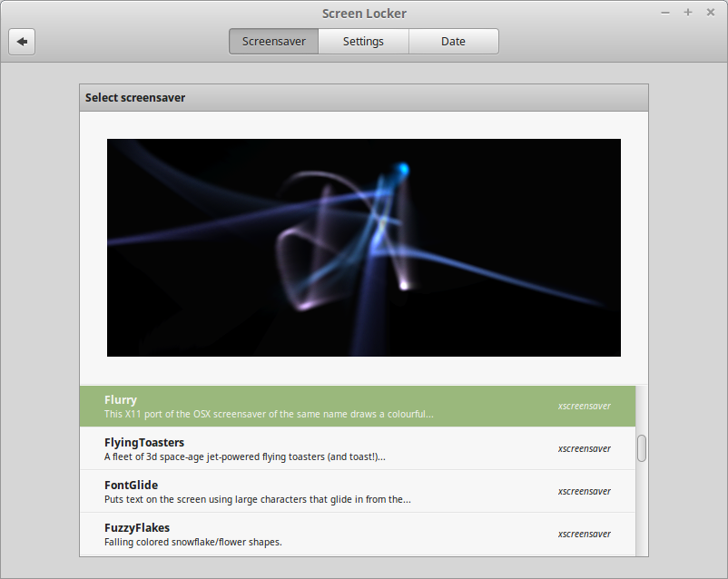The image size is (728, 579).
Task: Click the xscreensaver label beside FlyingToasters
Action: coord(584,448)
